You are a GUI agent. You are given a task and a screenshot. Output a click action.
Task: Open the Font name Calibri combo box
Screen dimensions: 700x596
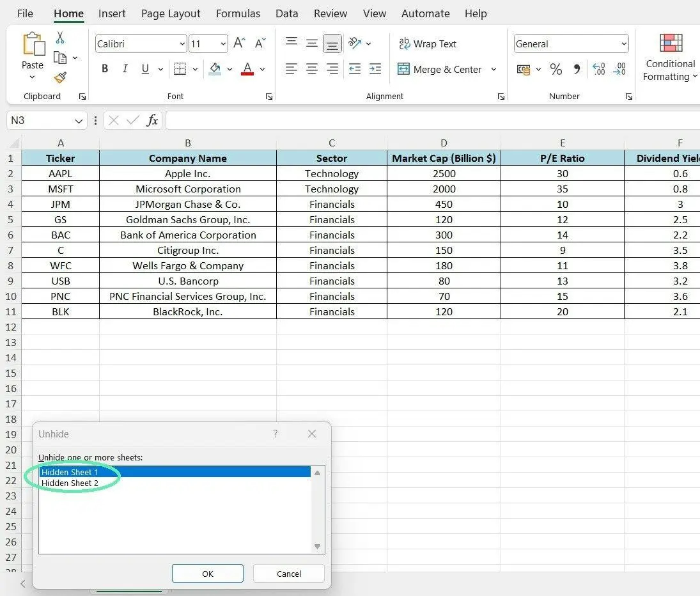coord(141,43)
